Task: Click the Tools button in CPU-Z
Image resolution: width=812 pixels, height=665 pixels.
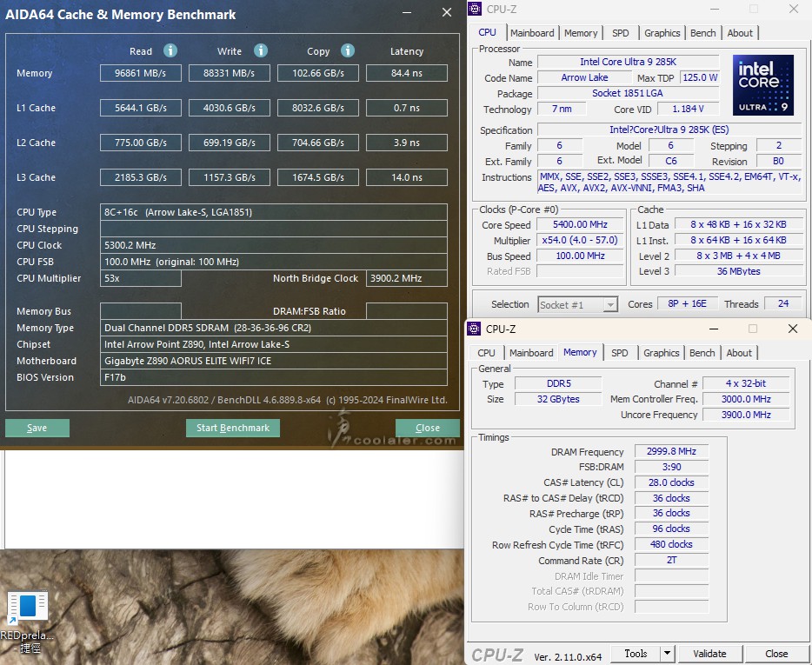Action: pyautogui.click(x=636, y=654)
